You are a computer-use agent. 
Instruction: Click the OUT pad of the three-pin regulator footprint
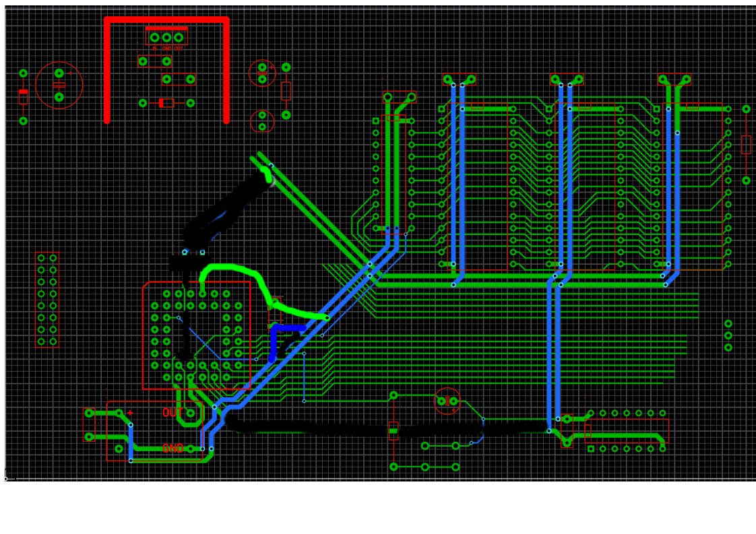pyautogui.click(x=179, y=37)
